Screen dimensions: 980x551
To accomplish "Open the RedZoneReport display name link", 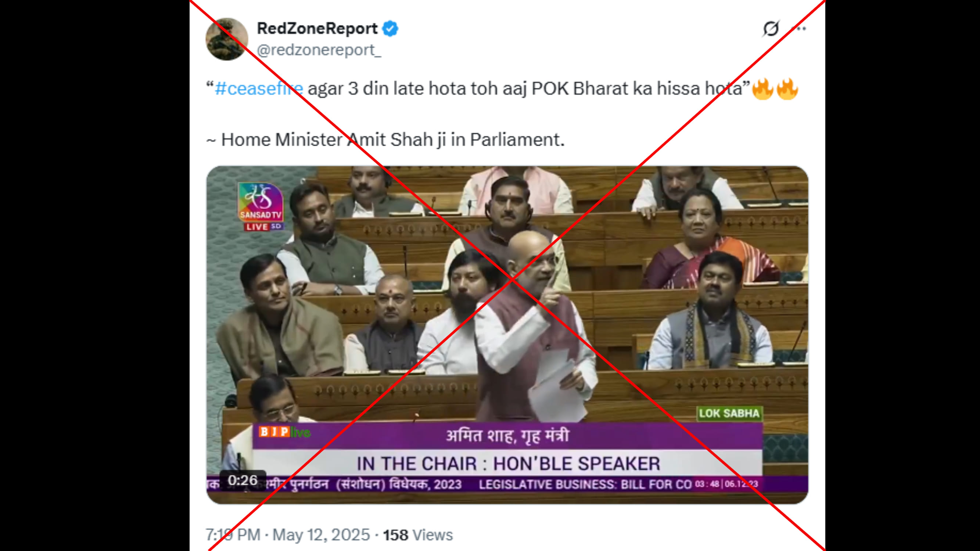I will pyautogui.click(x=317, y=29).
